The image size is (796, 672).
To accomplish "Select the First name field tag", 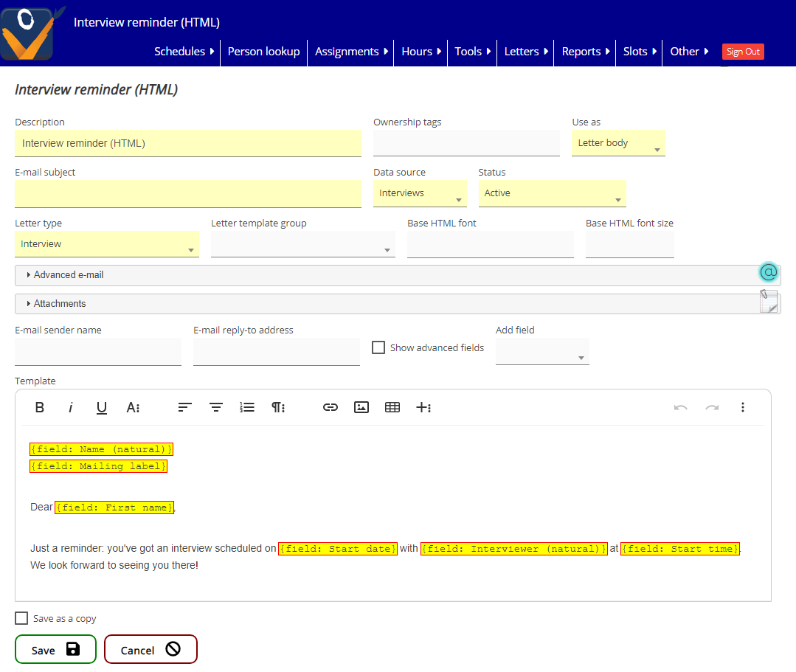I will (115, 508).
